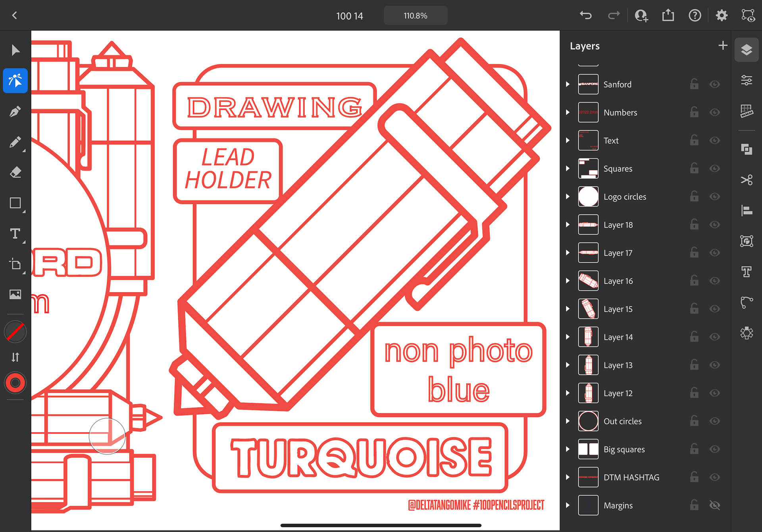Open the Object panel
Screen dimensions: 762x532
click(747, 241)
